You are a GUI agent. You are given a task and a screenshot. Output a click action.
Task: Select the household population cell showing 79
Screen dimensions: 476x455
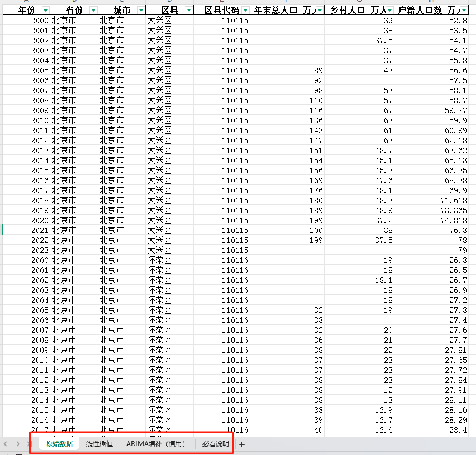tap(431, 250)
